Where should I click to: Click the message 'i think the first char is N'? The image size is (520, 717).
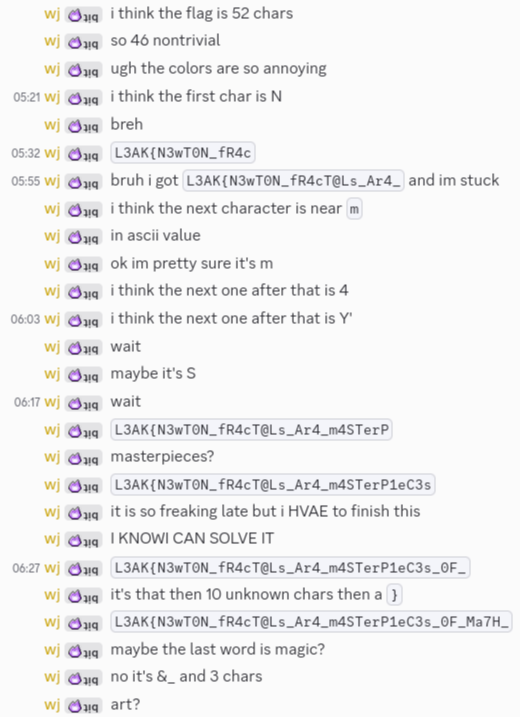pyautogui.click(x=196, y=97)
